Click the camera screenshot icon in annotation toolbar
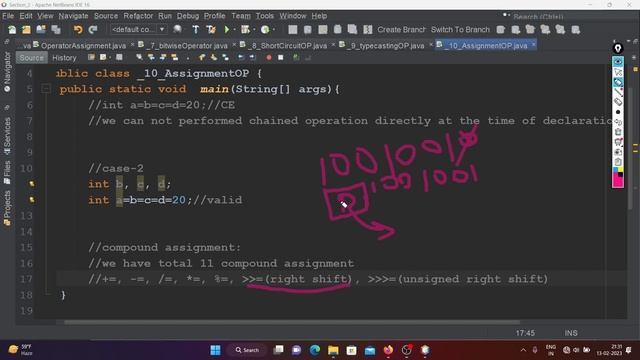This screenshot has width=640, height=360. [618, 152]
